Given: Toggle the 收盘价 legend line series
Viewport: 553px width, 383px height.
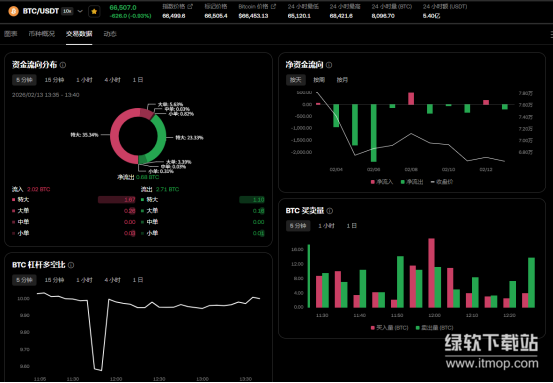Looking at the screenshot, I should click(x=442, y=182).
